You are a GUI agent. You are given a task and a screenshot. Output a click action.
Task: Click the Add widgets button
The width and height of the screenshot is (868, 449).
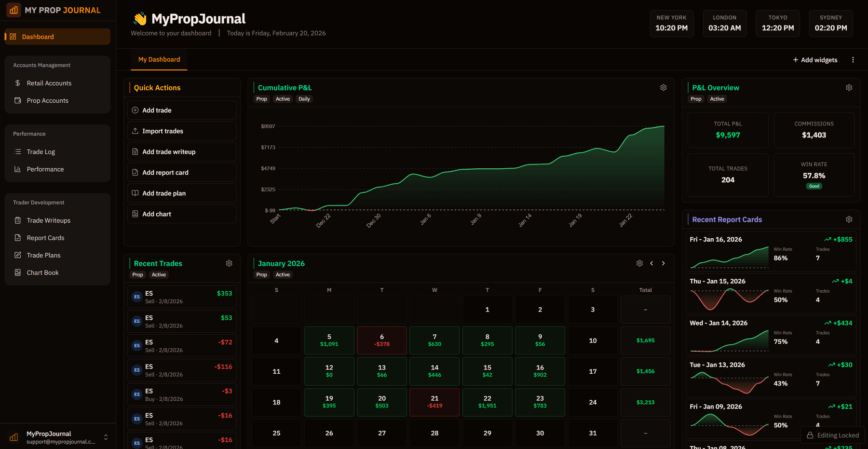815,59
